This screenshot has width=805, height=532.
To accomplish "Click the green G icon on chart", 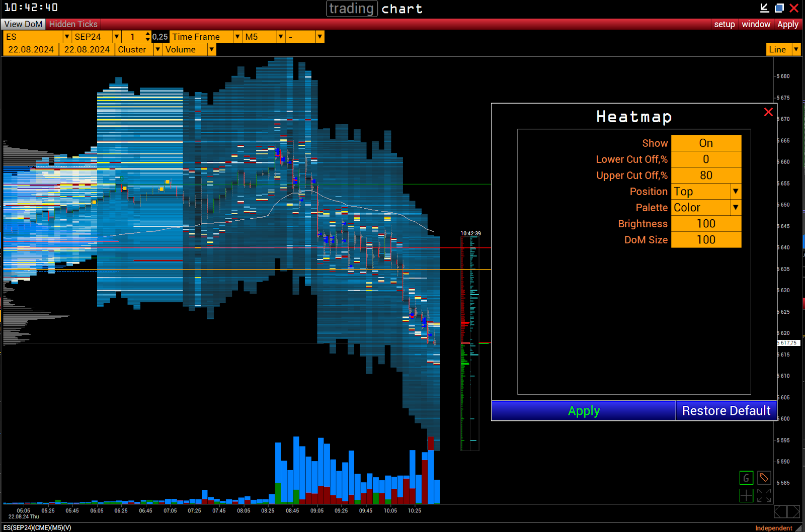I will click(x=746, y=478).
